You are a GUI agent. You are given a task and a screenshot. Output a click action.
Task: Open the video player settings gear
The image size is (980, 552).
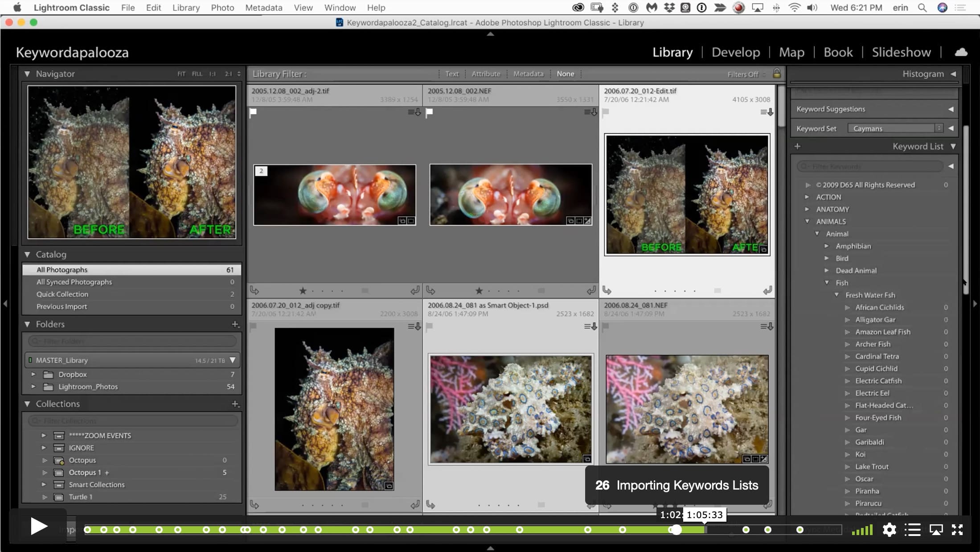pos(889,530)
